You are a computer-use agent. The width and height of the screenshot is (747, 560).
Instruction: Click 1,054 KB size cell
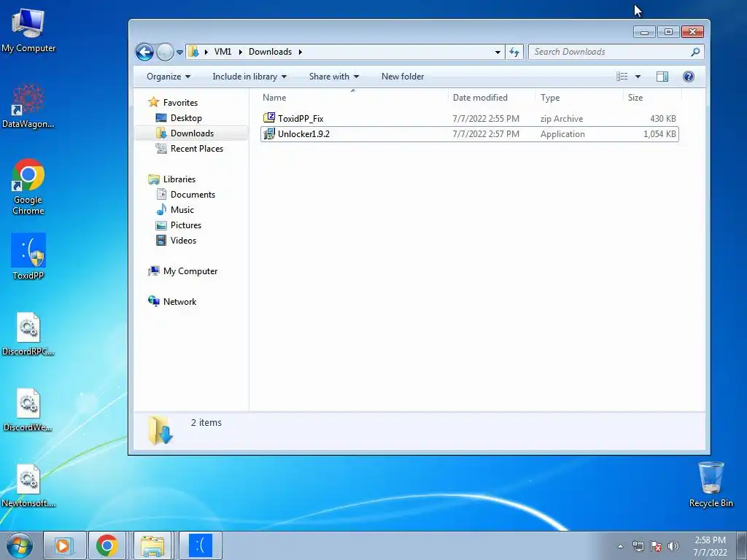tap(659, 134)
